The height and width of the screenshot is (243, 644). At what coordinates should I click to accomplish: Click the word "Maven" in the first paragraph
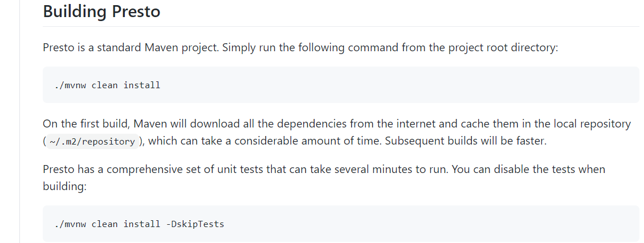156,47
